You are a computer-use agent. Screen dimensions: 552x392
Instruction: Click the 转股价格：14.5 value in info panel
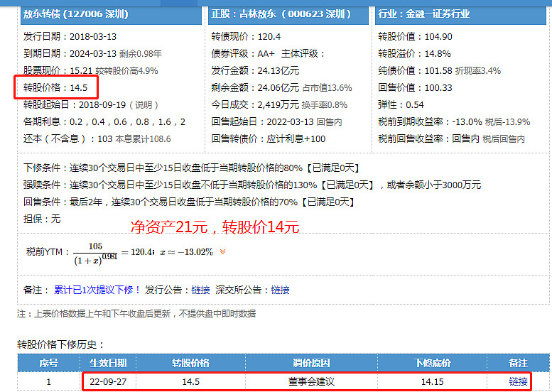(x=79, y=87)
